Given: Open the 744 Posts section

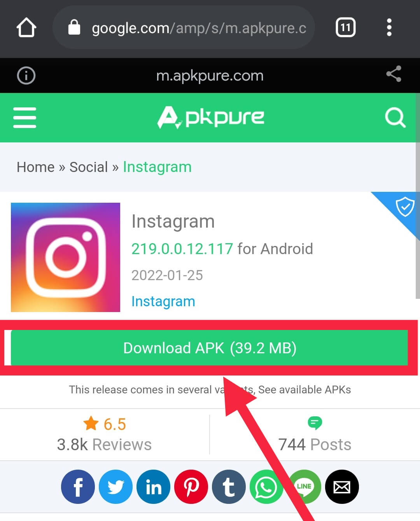Looking at the screenshot, I should tap(315, 435).
